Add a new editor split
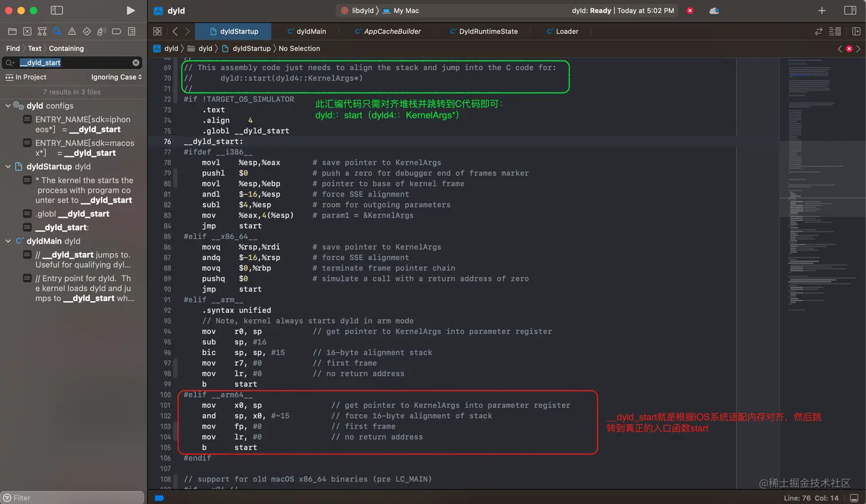The height and width of the screenshot is (504, 866). 856,31
